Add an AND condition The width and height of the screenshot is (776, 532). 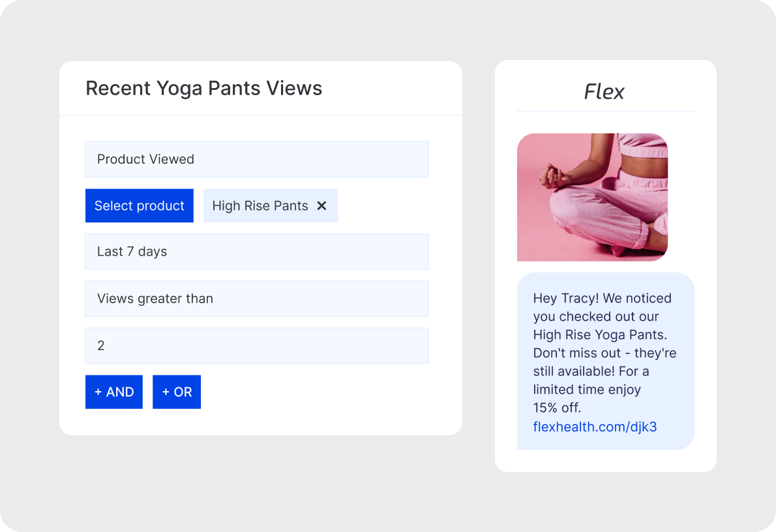coord(114,392)
